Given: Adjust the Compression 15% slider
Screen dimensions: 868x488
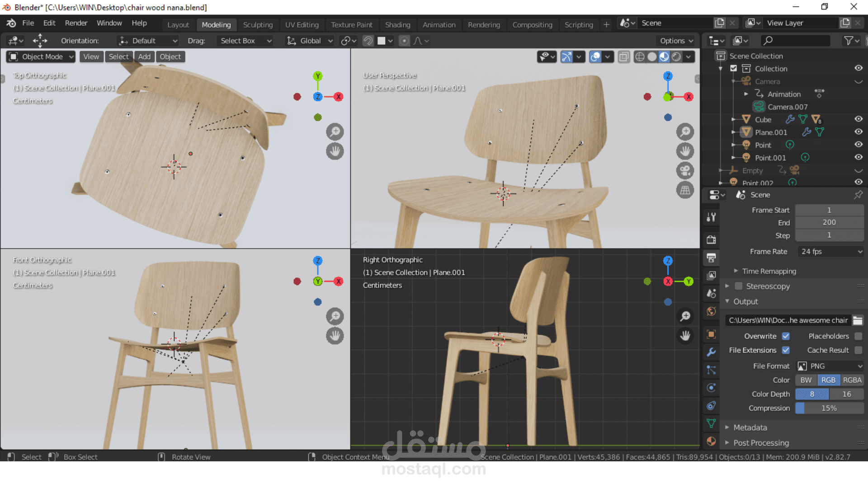Looking at the screenshot, I should click(x=829, y=408).
